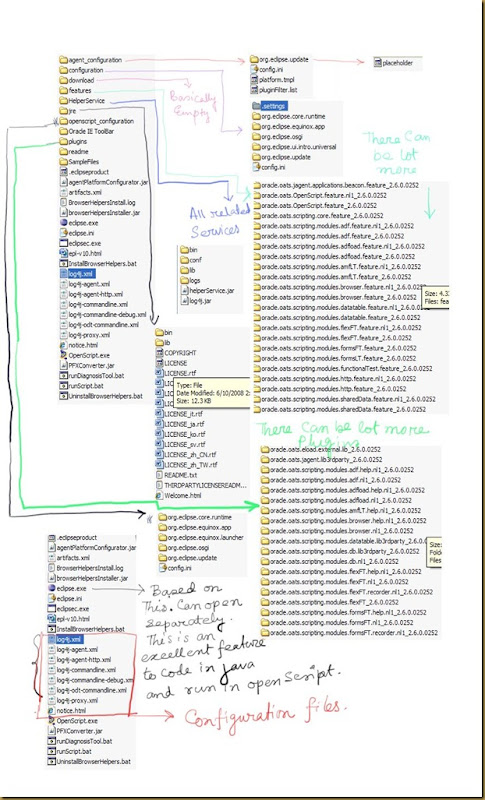Image resolution: width=485 pixels, height=800 pixels.
Task: Click "modules.sharedData.feature_2.6.0.0252" folder name
Action: coord(344,410)
